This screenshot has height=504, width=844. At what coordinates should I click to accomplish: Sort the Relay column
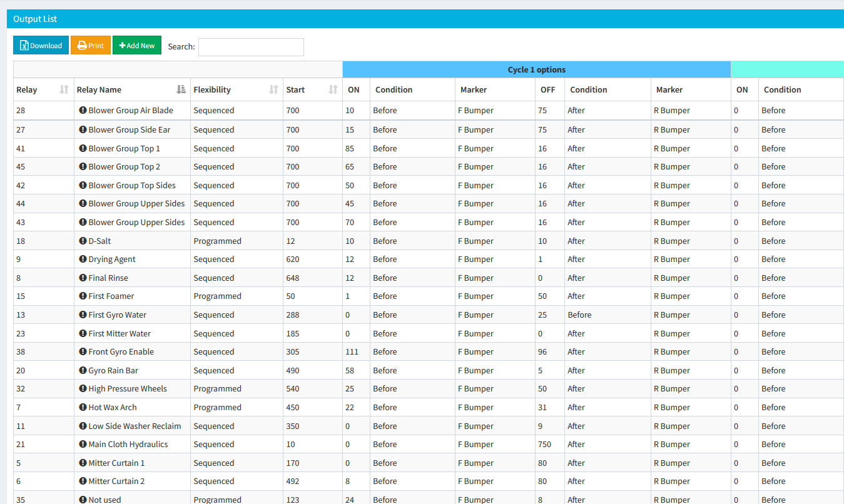tap(63, 89)
